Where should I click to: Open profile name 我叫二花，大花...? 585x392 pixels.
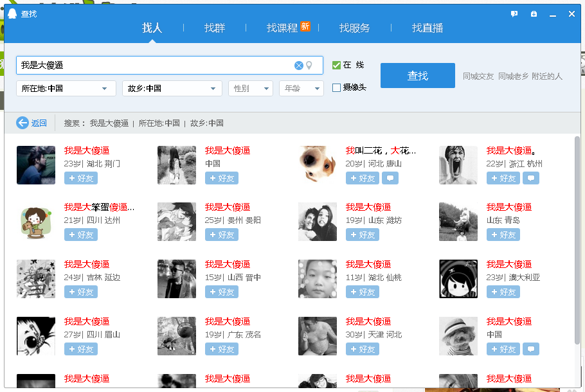click(x=381, y=150)
